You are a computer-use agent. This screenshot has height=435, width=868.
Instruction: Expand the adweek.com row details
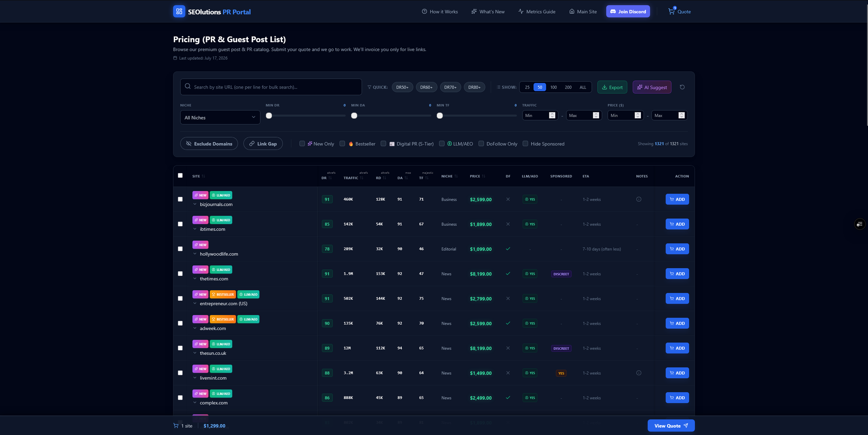point(195,328)
